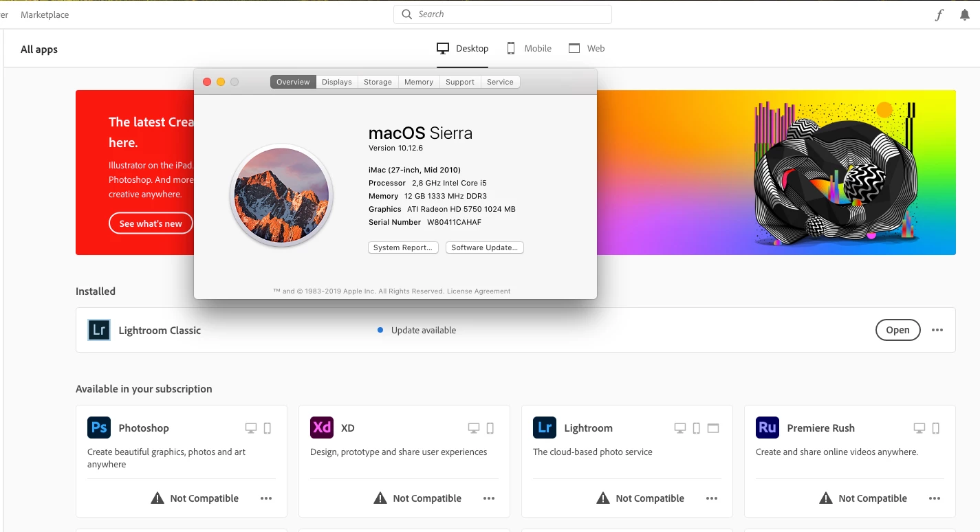Switch to the Desktop apps tab
The width and height of the screenshot is (980, 532).
tap(463, 48)
